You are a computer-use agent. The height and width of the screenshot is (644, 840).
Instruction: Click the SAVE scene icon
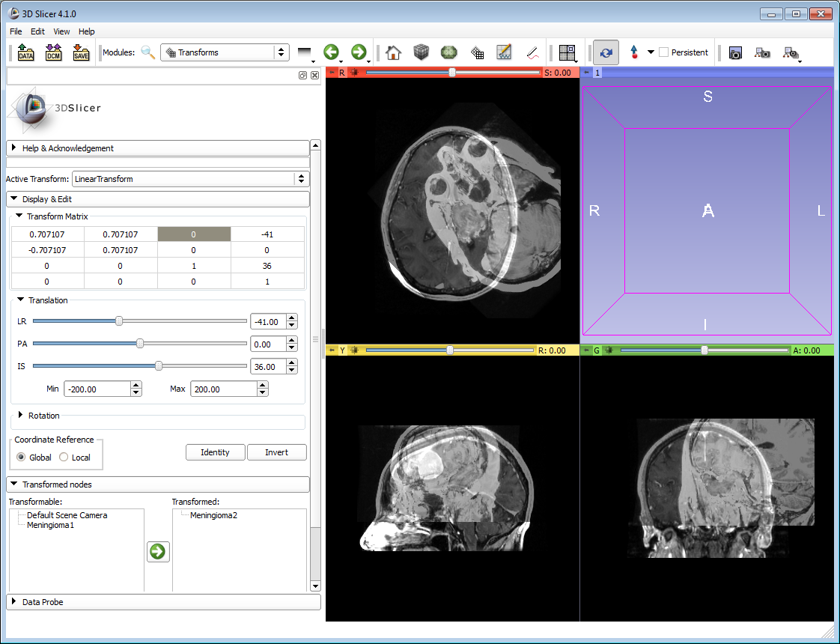(81, 52)
